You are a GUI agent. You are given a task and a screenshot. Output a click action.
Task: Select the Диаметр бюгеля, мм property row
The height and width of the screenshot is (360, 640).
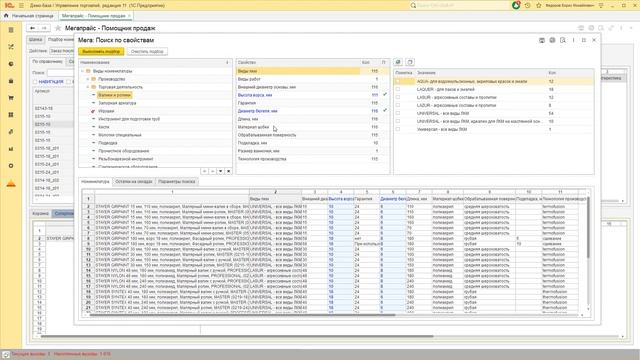point(312,111)
